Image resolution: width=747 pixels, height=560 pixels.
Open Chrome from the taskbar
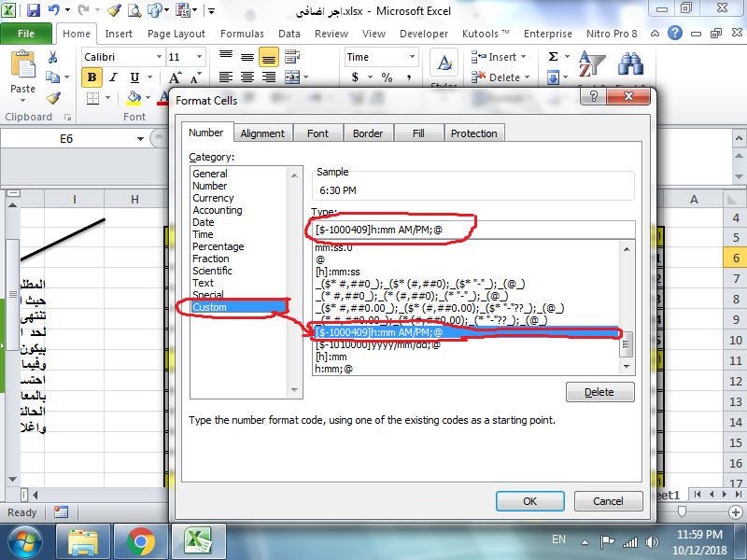pyautogui.click(x=141, y=541)
